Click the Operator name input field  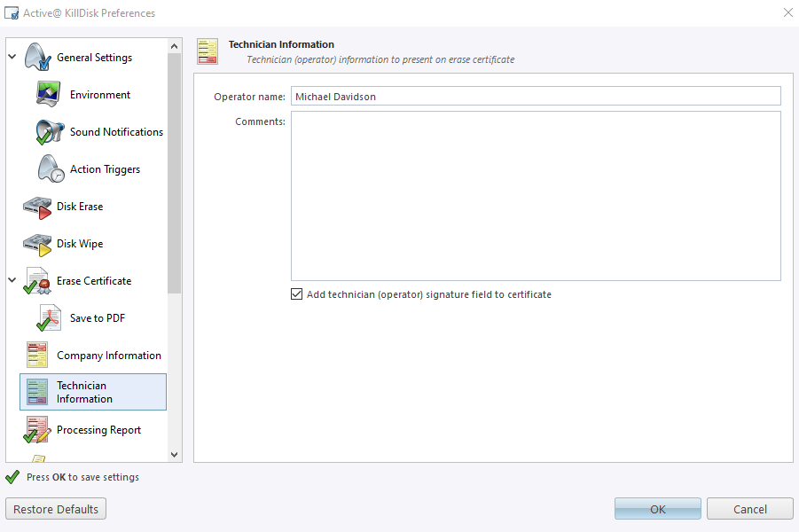(535, 96)
